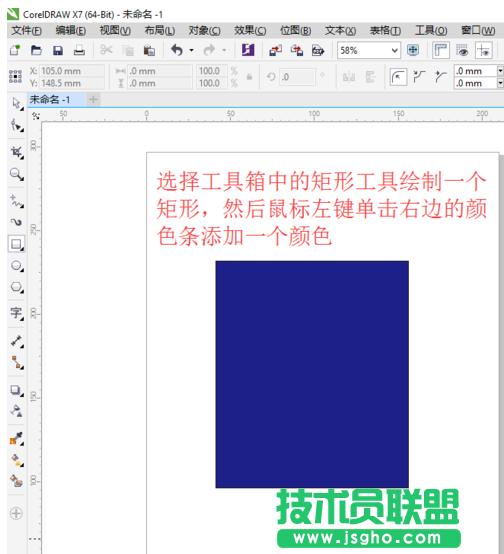The height and width of the screenshot is (554, 504).
Task: Select the Zoom tool in toolbox
Action: click(16, 174)
